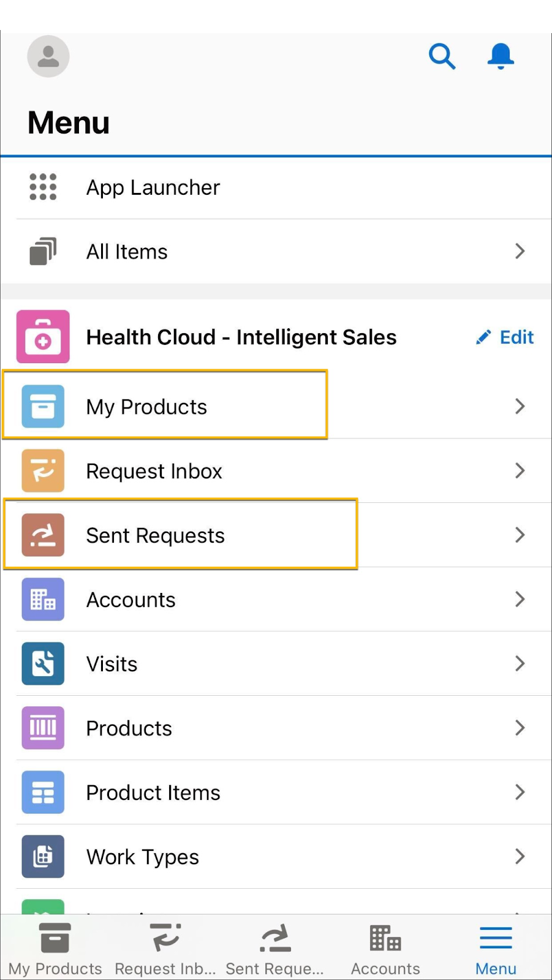The height and width of the screenshot is (980, 552).
Task: Click the Edit link with pencil
Action: coord(505,337)
